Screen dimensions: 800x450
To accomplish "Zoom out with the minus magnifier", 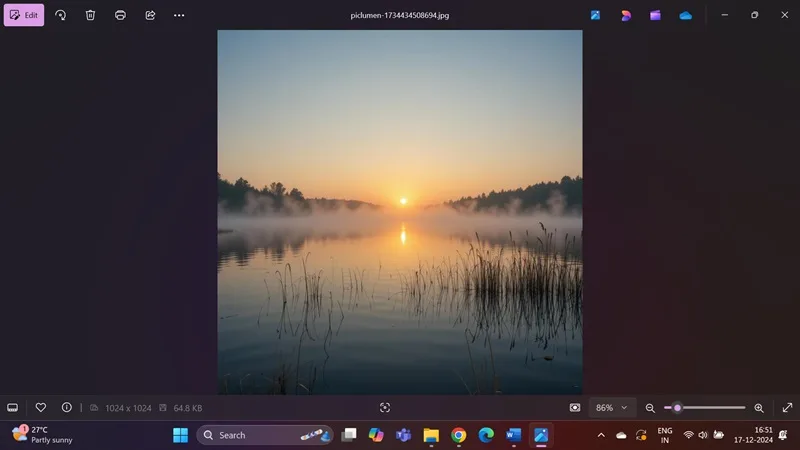I will (x=650, y=408).
